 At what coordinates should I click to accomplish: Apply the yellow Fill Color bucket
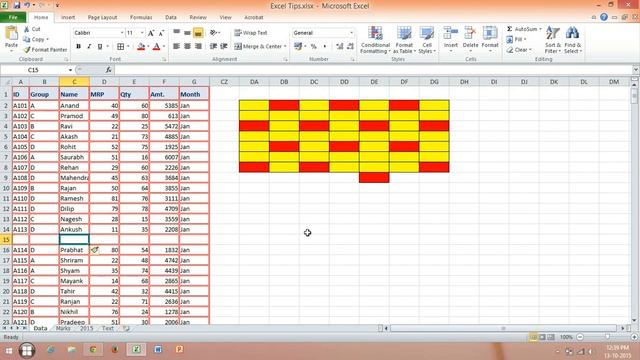[x=141, y=47]
